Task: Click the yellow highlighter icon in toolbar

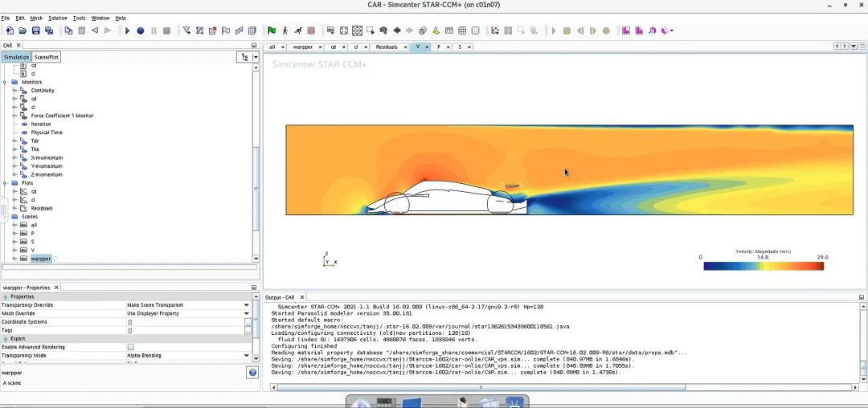Action: 436,31
